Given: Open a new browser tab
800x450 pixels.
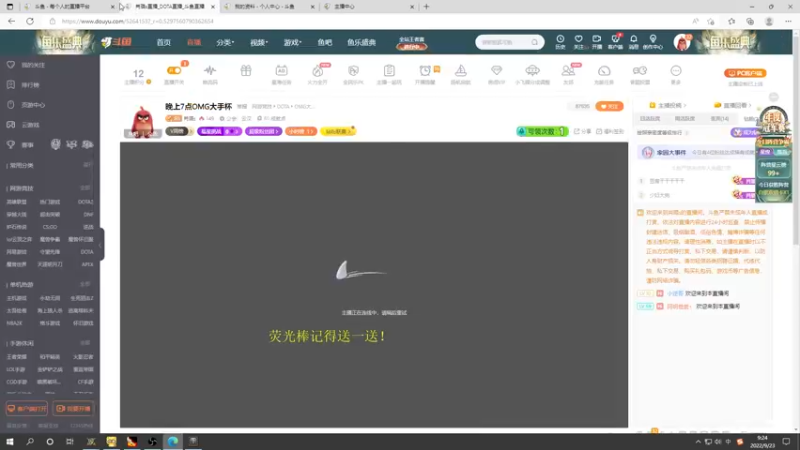Looking at the screenshot, I should coord(427,7).
